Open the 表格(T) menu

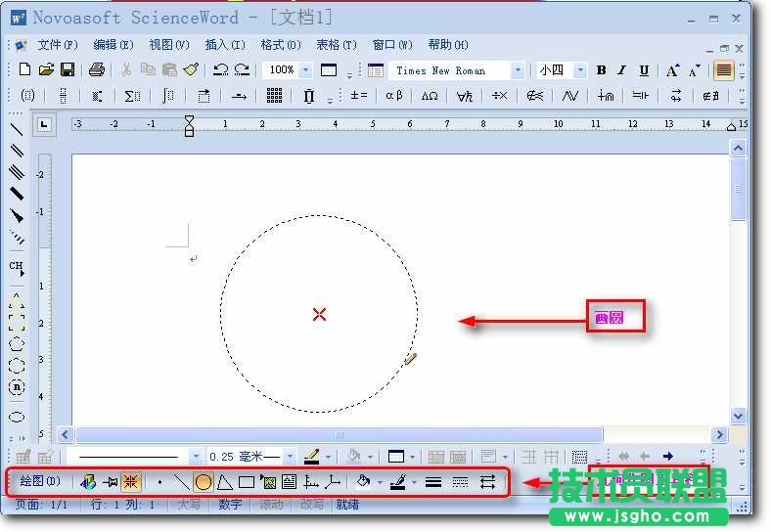click(337, 45)
